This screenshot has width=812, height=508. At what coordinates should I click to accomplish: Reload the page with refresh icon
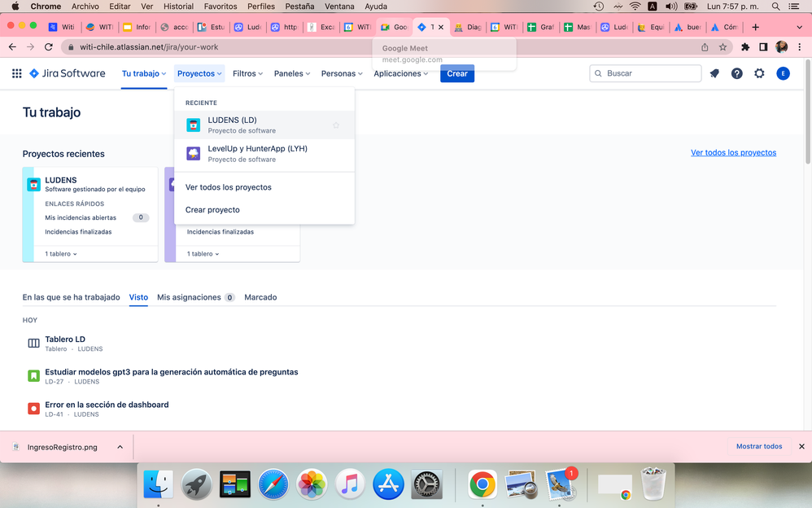click(x=49, y=47)
